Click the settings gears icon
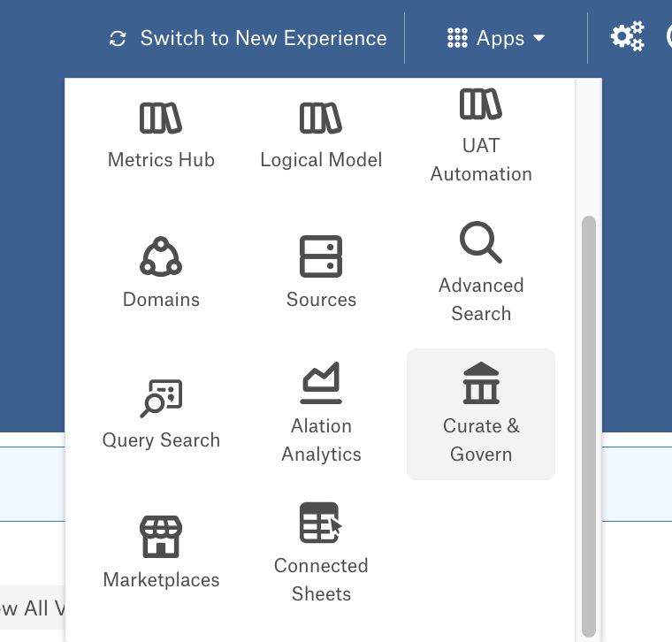The height and width of the screenshot is (642, 672). 628,36
